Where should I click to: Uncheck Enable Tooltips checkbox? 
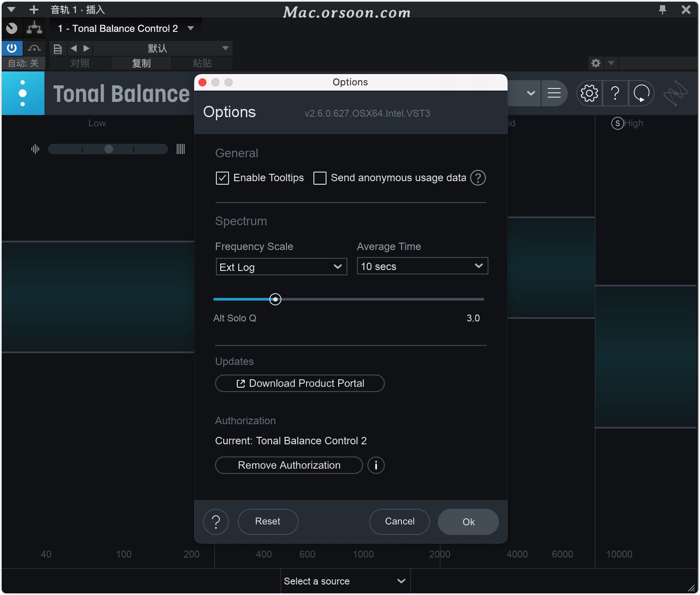[x=222, y=178]
